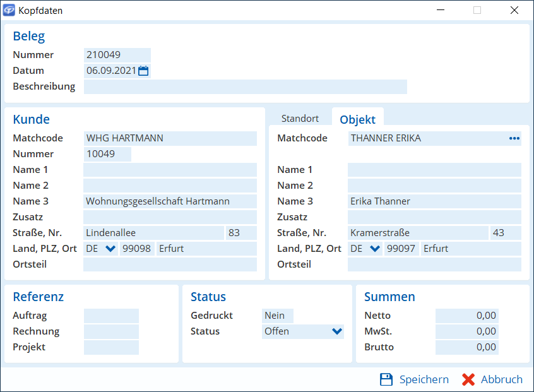Screen dimensions: 534x392
Task: Click the Objekt street field Kramerstraße
Action: (417, 233)
